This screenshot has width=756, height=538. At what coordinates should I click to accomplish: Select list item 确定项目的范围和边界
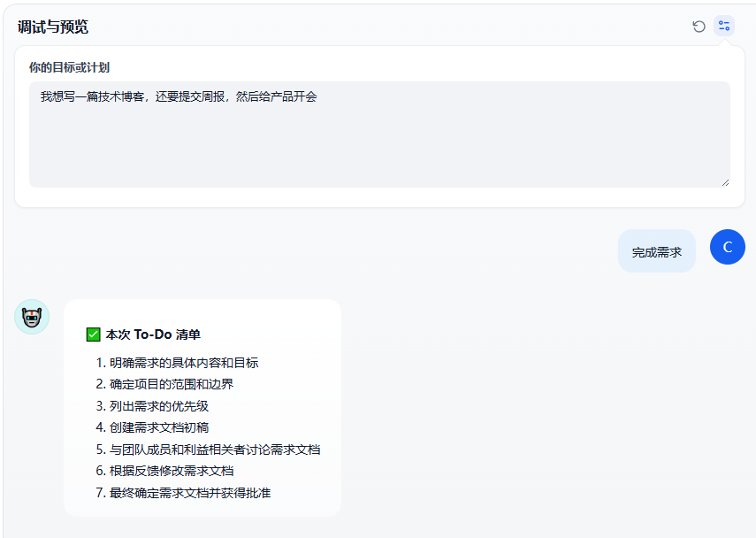point(172,384)
